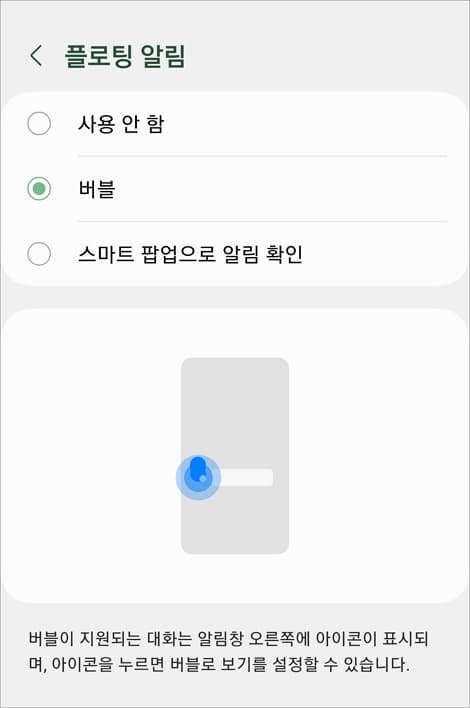Select the 스마트 팝업으로 알림 확인 radio button
Viewport: 470px width, 708px height.
(39, 254)
